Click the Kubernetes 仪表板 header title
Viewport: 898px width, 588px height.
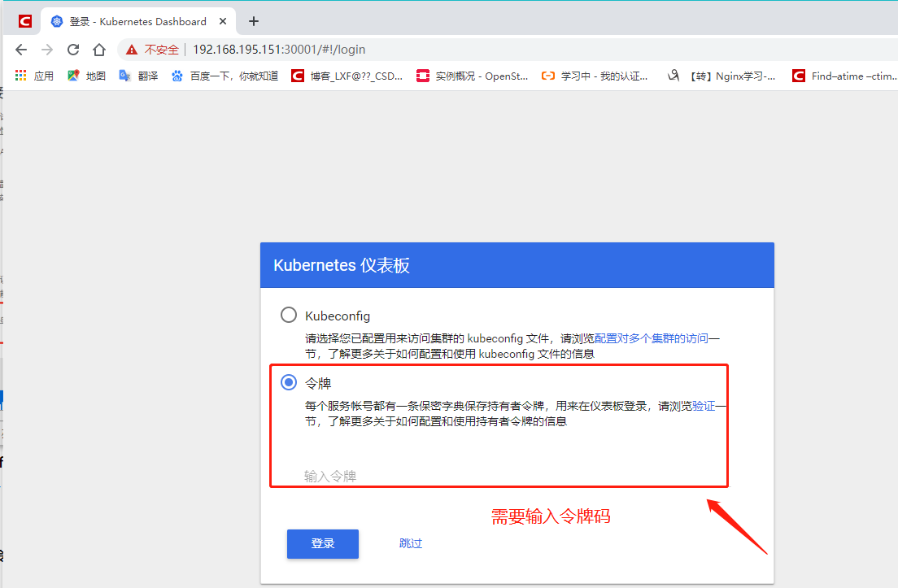pyautogui.click(x=342, y=265)
